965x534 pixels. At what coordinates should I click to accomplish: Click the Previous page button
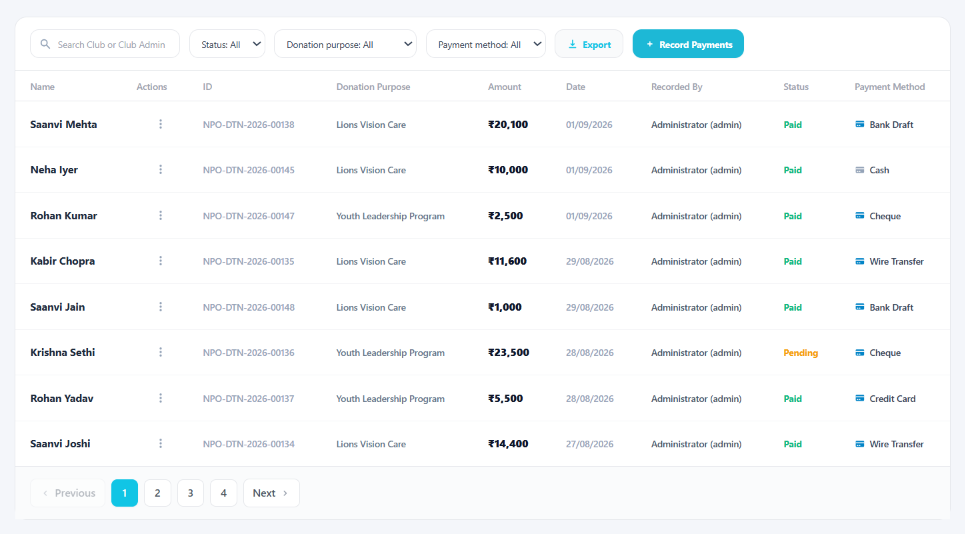(x=68, y=493)
